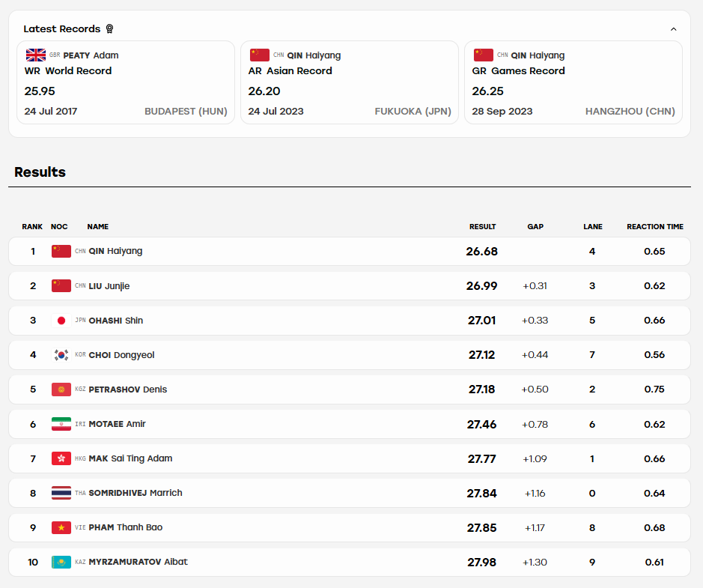This screenshot has height=588, width=703.
Task: Click Kazakhstan flag beside MYRZAMURATOV Aibat
Action: click(61, 563)
